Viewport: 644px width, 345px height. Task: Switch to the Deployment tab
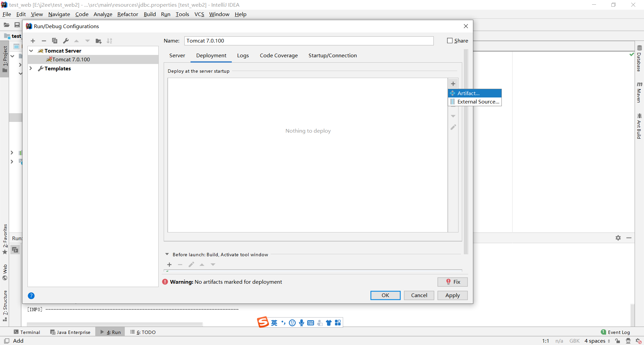coord(211,56)
